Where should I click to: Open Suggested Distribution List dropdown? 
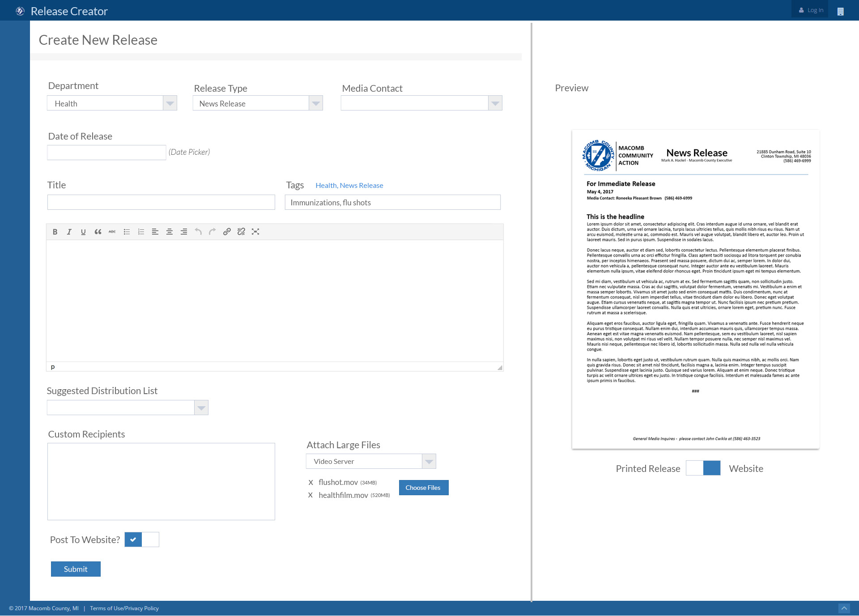201,408
